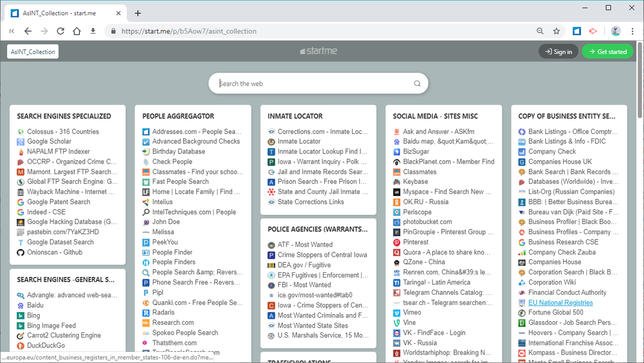Click the user profile avatar icon
Screen dimensions: 644x363
pyautogui.click(x=616, y=31)
